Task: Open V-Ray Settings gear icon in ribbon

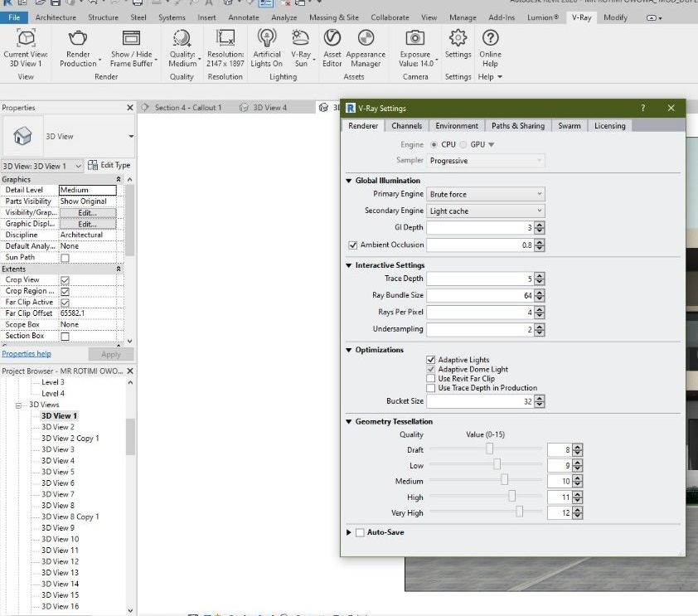Action: pos(458,38)
